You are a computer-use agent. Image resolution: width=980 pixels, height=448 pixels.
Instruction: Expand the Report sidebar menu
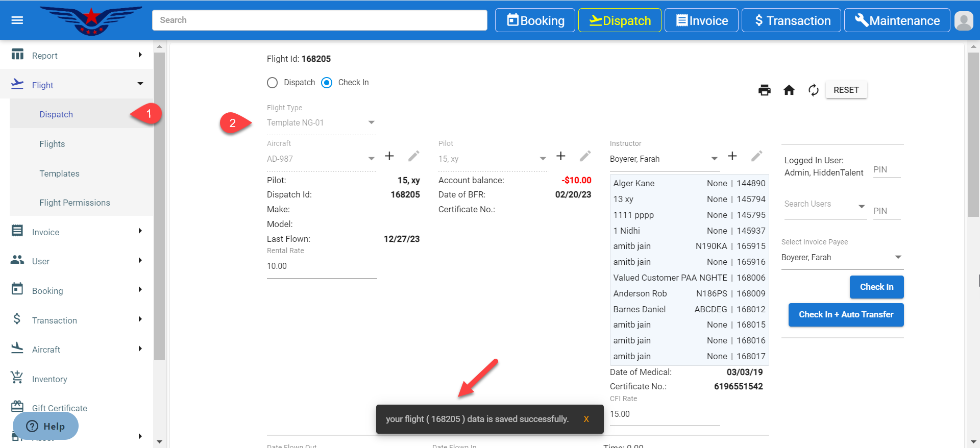pos(77,56)
